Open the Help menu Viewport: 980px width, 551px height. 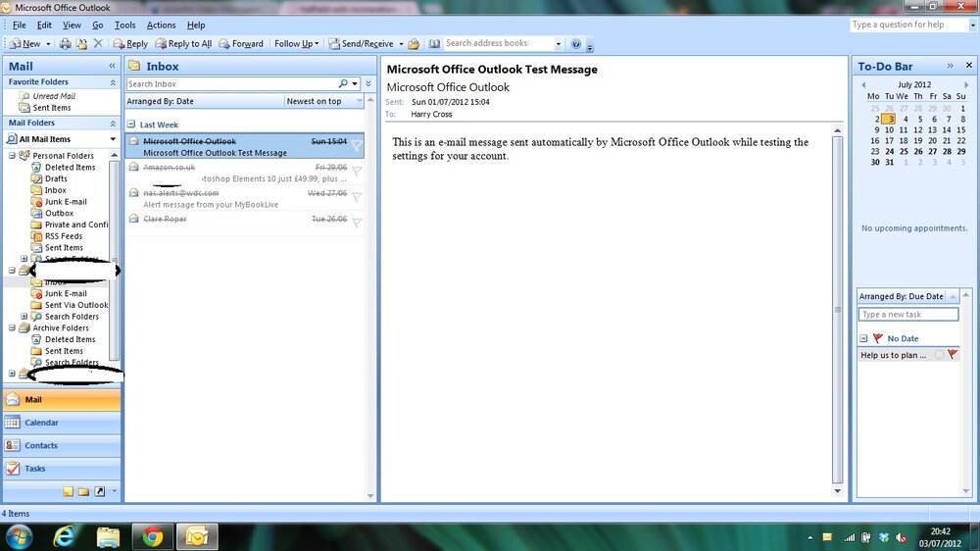tap(196, 25)
